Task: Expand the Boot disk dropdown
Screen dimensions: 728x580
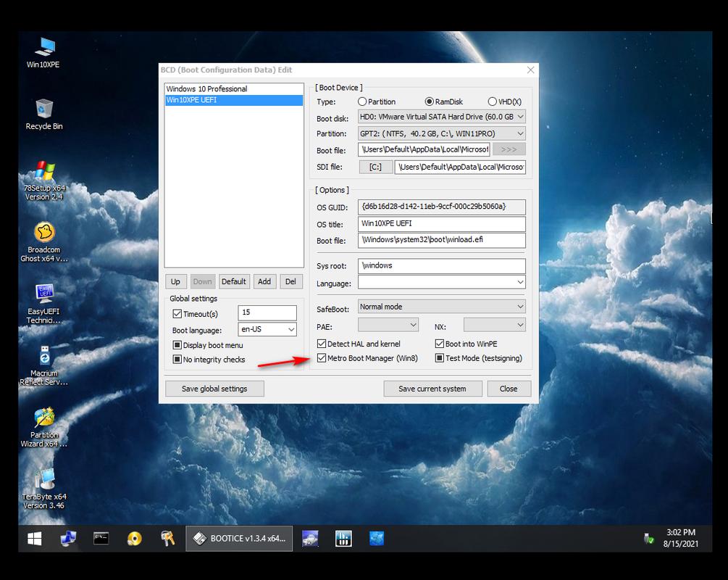Action: (x=442, y=117)
